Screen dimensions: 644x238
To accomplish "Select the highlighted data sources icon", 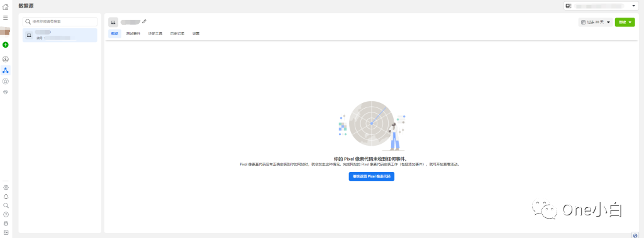I will tap(5, 70).
